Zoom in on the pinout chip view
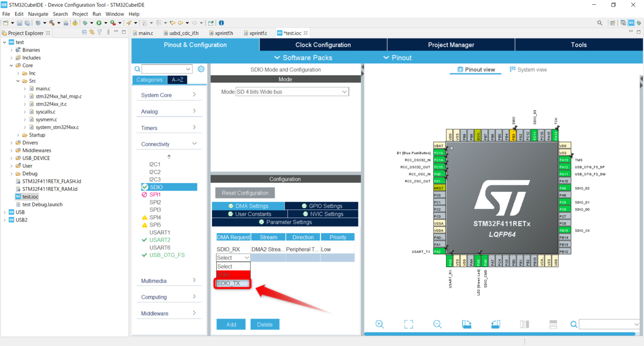This screenshot has width=644, height=346. (x=380, y=324)
